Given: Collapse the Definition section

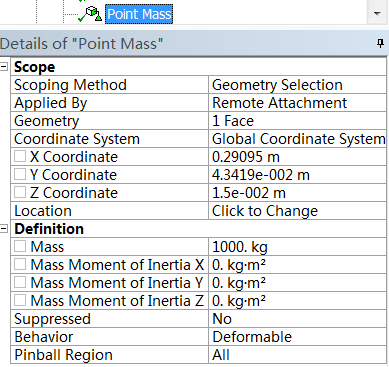Looking at the screenshot, I should pyautogui.click(x=4, y=229).
